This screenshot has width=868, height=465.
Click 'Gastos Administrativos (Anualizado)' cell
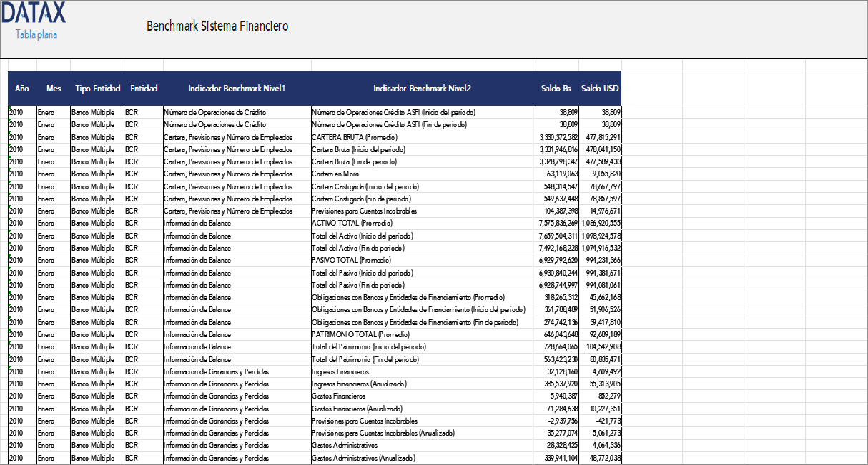tap(422, 458)
